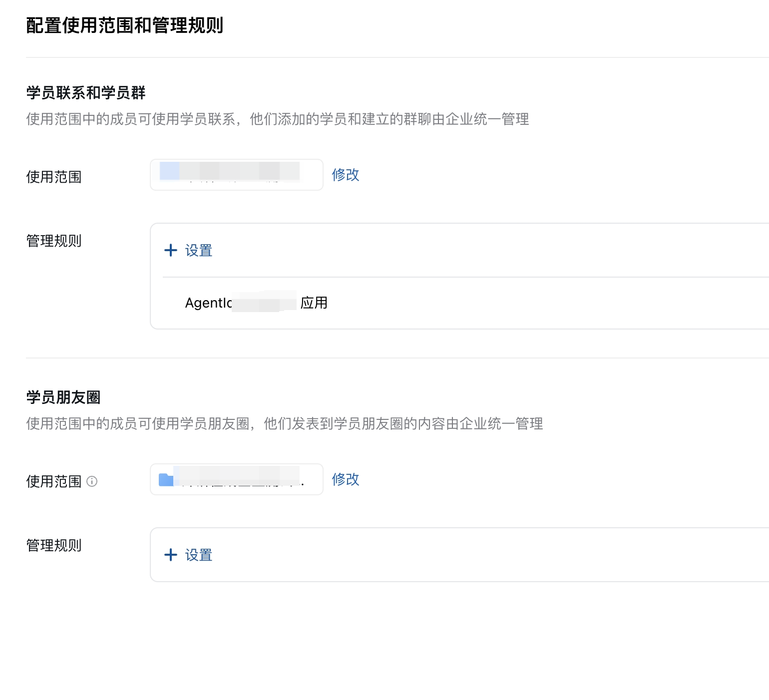Click 配置使用范围和管理规则 page title
This screenshot has height=700, width=769.
[124, 25]
